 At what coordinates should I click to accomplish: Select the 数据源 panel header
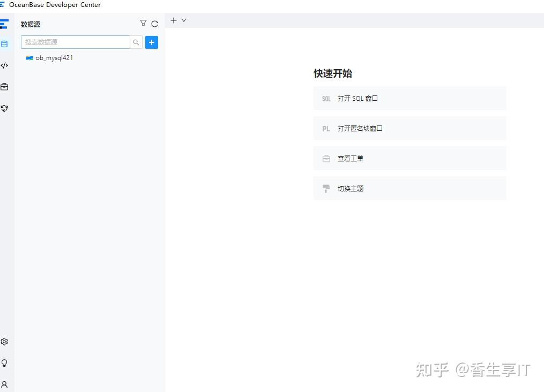click(30, 24)
